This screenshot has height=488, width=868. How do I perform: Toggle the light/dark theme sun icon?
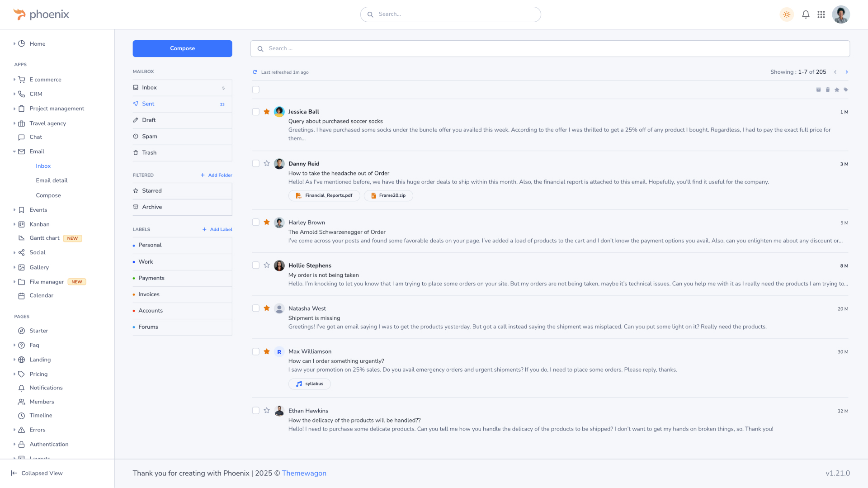[787, 14]
